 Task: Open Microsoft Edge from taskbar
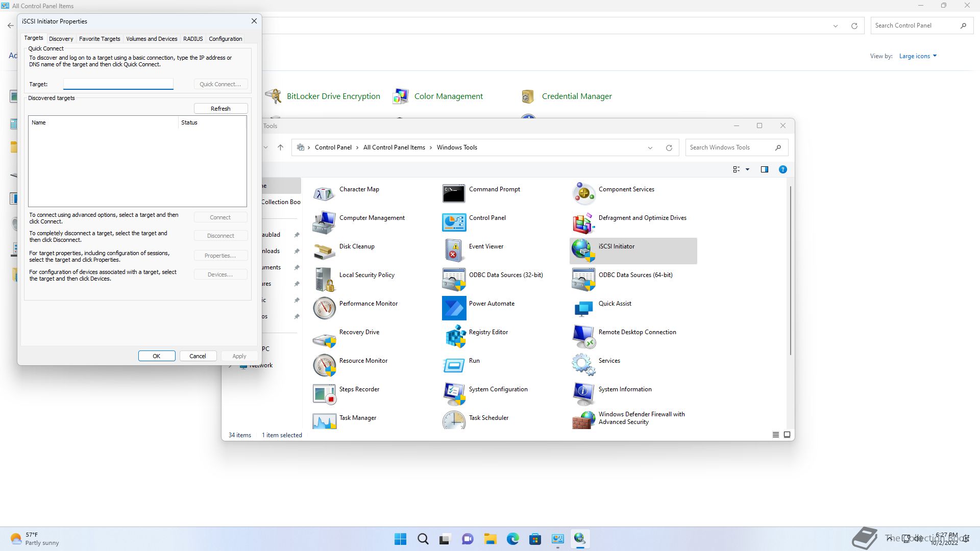click(513, 539)
